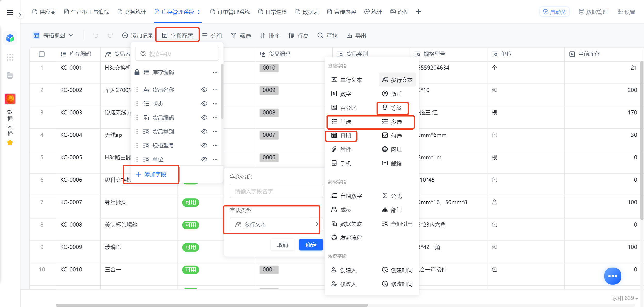644x307 pixels.
Task: Focus the 搜索字段 search box
Action: pyautogui.click(x=177, y=54)
